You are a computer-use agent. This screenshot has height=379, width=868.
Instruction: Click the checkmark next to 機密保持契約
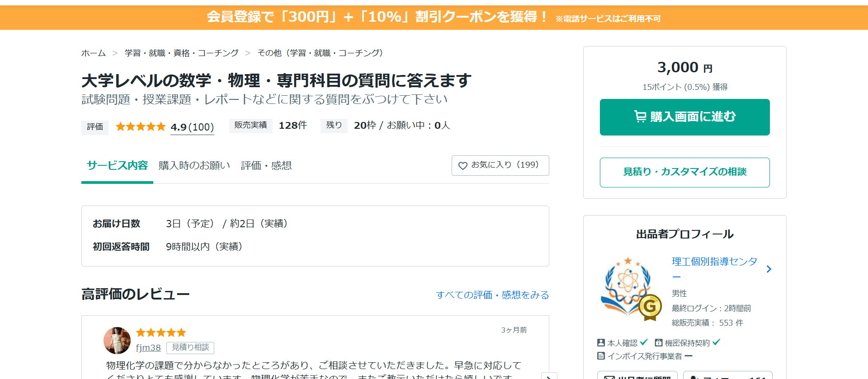[x=716, y=342]
